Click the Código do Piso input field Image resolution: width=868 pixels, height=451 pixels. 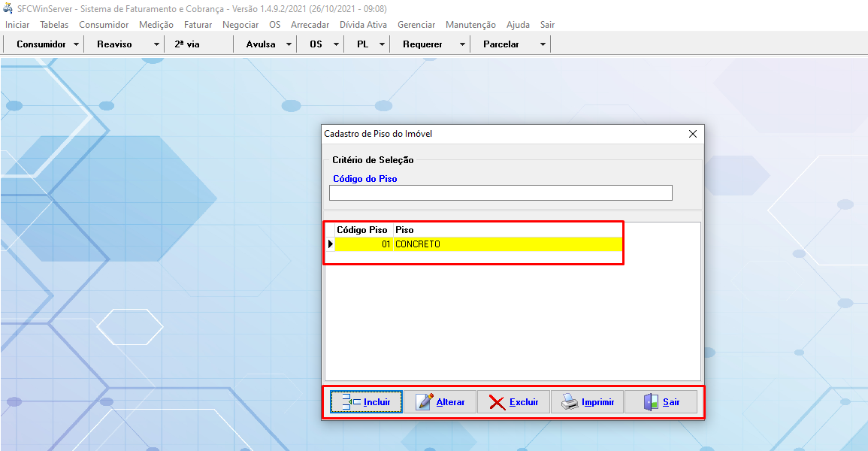pyautogui.click(x=501, y=193)
